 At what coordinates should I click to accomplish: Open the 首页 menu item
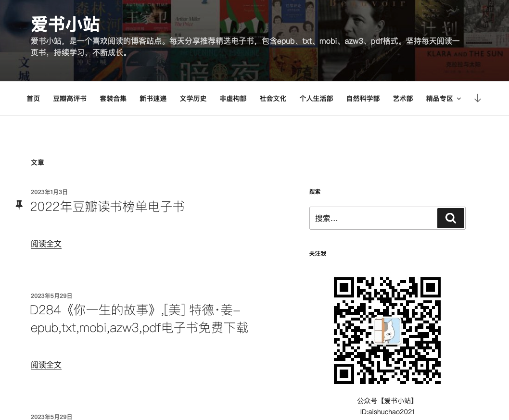pyautogui.click(x=33, y=99)
